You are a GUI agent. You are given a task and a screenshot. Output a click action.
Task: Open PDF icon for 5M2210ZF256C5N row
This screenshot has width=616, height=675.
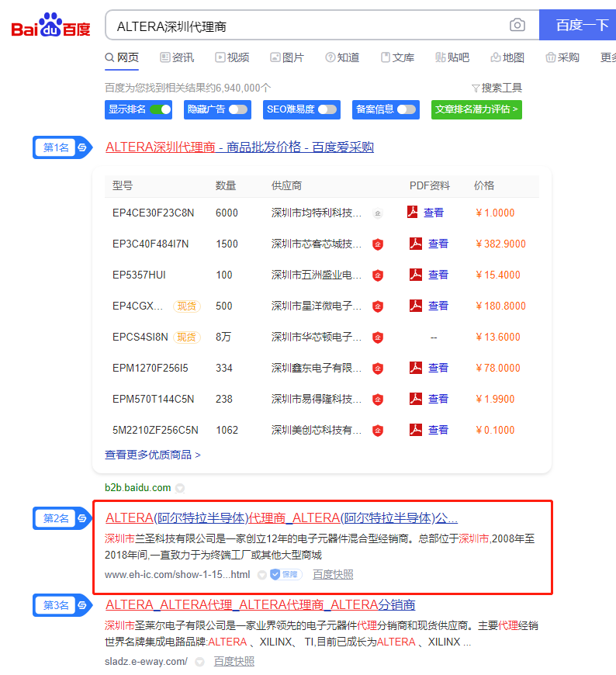pyautogui.click(x=415, y=430)
